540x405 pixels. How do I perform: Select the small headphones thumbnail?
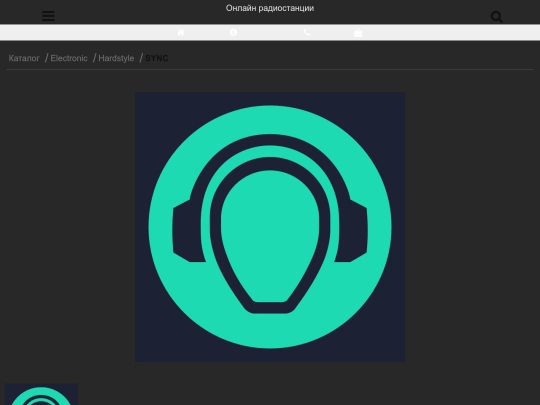click(x=41, y=394)
